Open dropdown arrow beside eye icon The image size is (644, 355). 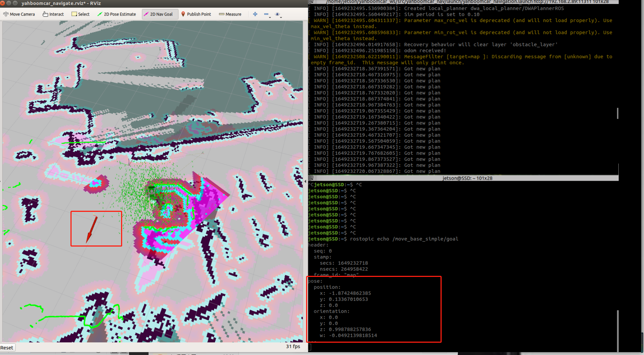281,17
